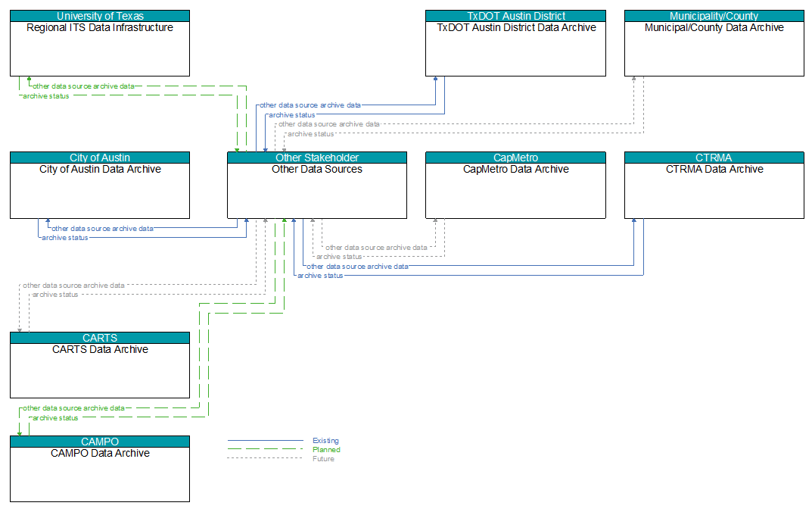This screenshot has height=512, width=812.
Task: Select the Other Stakeholder header
Action: (x=317, y=158)
